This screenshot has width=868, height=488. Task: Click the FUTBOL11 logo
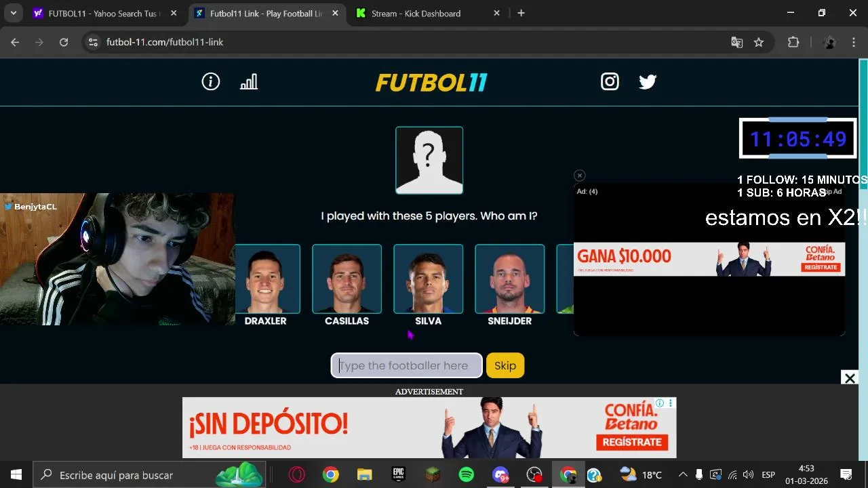431,83
